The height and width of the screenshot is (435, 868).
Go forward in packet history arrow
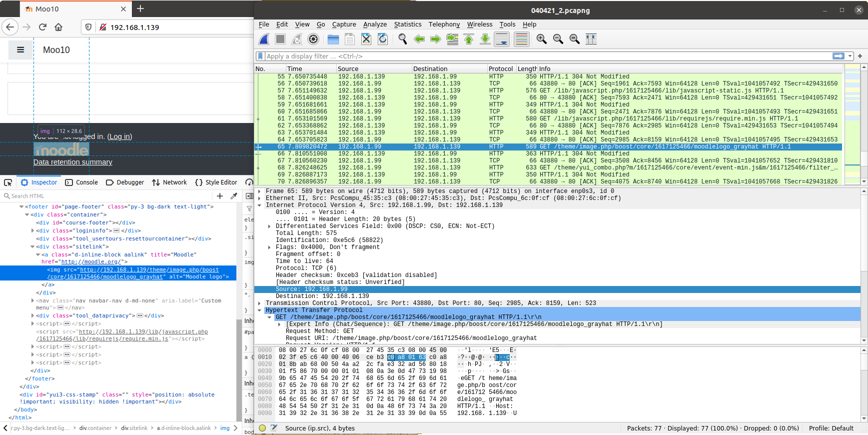click(x=436, y=39)
